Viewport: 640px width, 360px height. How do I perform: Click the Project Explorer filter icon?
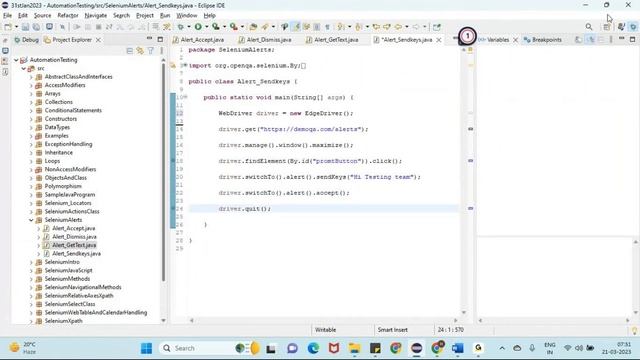tap(151, 51)
